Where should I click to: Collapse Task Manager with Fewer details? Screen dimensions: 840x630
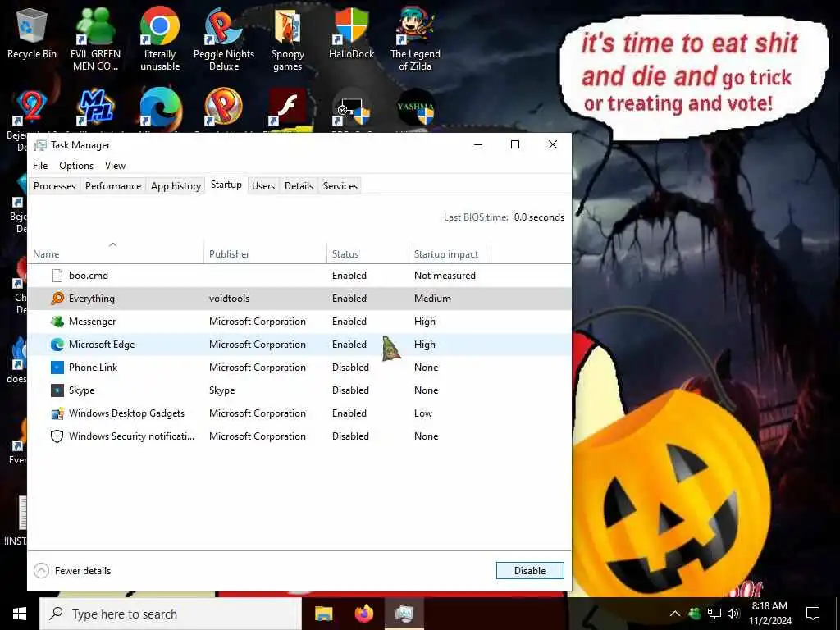click(72, 571)
